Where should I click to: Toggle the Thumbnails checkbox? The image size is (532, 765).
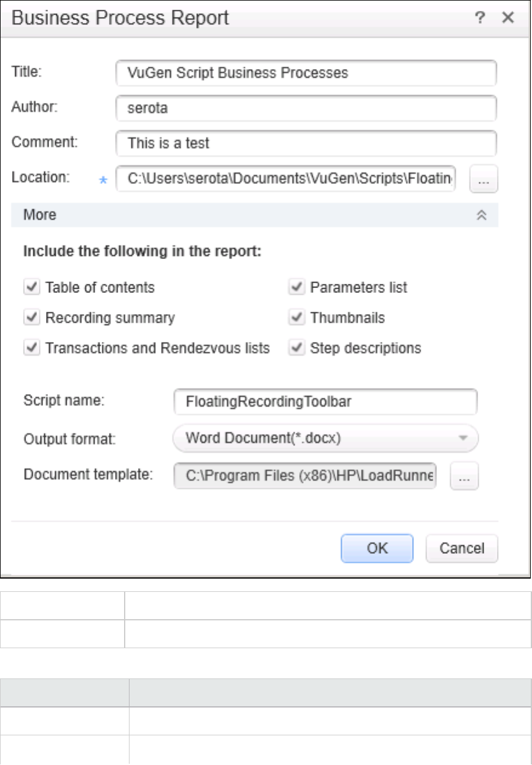click(x=297, y=318)
